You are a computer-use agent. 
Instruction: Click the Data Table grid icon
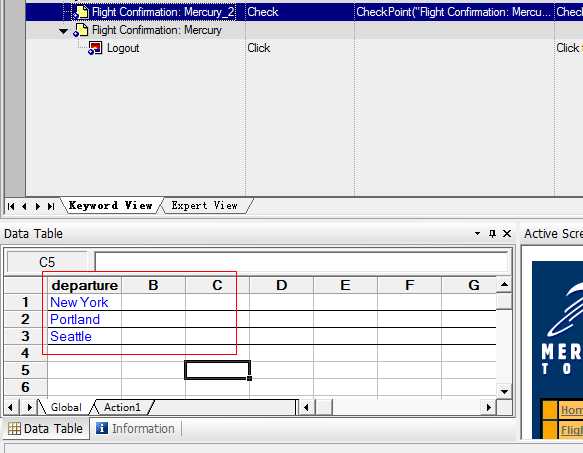(14, 428)
